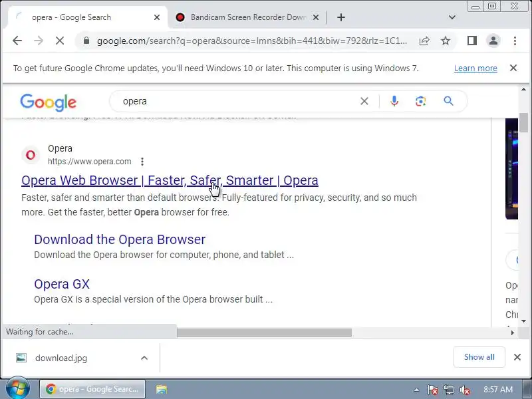Open Download the Opera Browser sitelink
This screenshot has height=399, width=532.
tap(120, 239)
